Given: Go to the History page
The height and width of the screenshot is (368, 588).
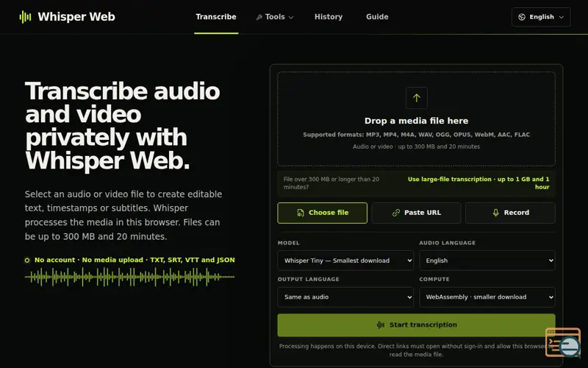Looking at the screenshot, I should (329, 17).
